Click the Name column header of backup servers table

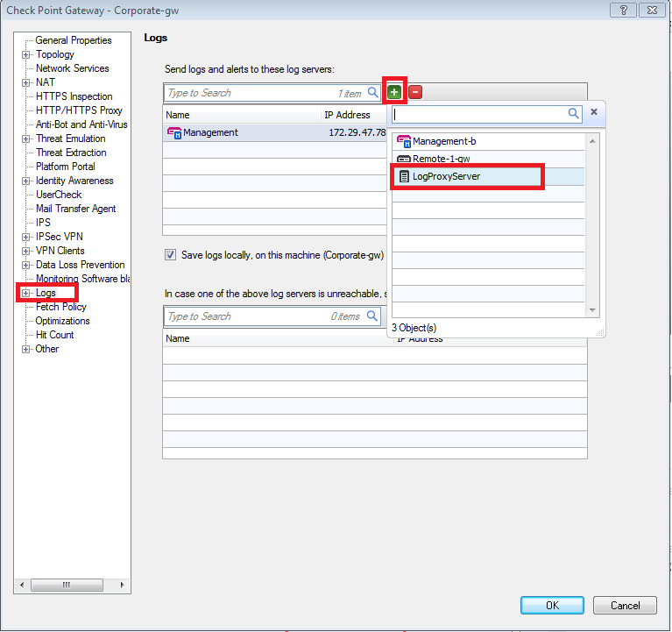[278, 338]
